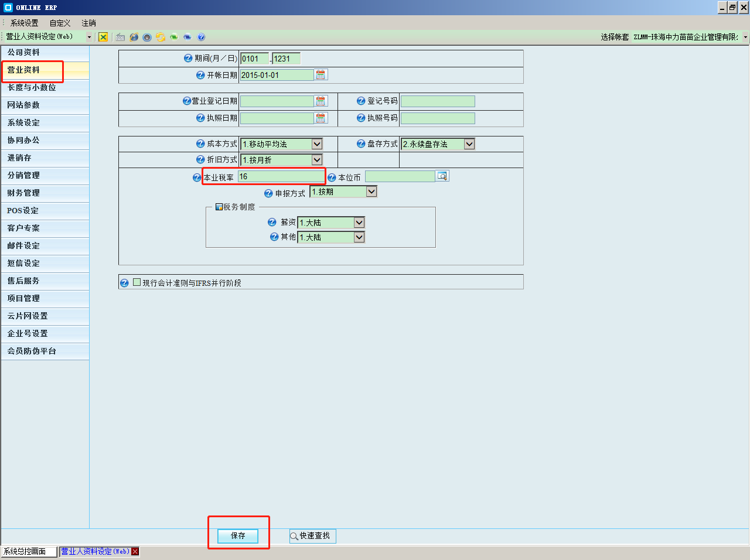The image size is (750, 560).
Task: Close the 营业人资料设定(Web) bottom tab
Action: point(135,552)
